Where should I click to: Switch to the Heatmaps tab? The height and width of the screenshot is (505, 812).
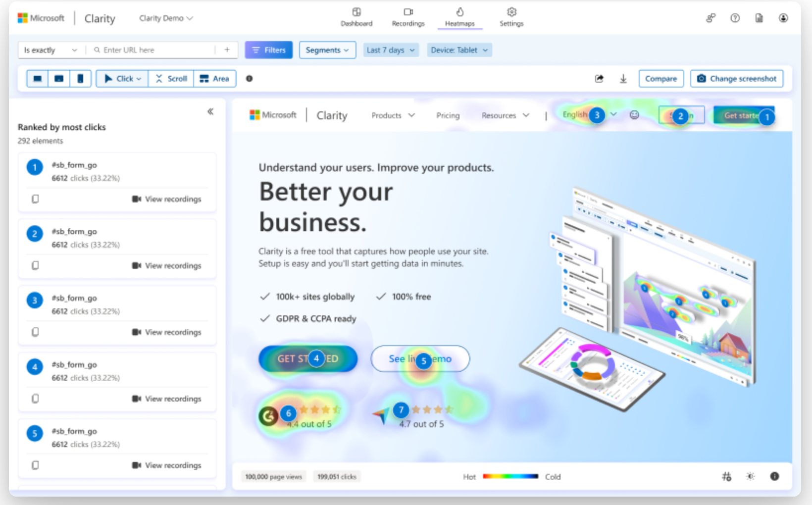pyautogui.click(x=459, y=17)
